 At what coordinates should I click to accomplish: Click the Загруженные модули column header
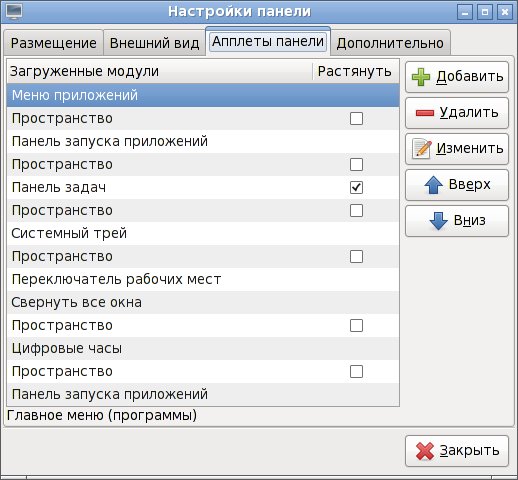[160, 71]
